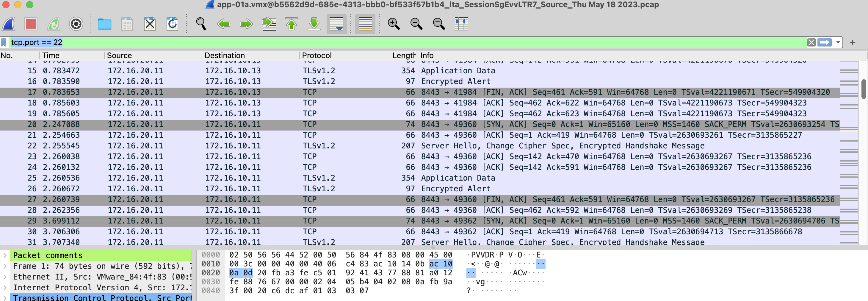Image resolution: width=868 pixels, height=301 pixels.
Task: Toggle auto-scroll during live capture
Action: click(337, 24)
